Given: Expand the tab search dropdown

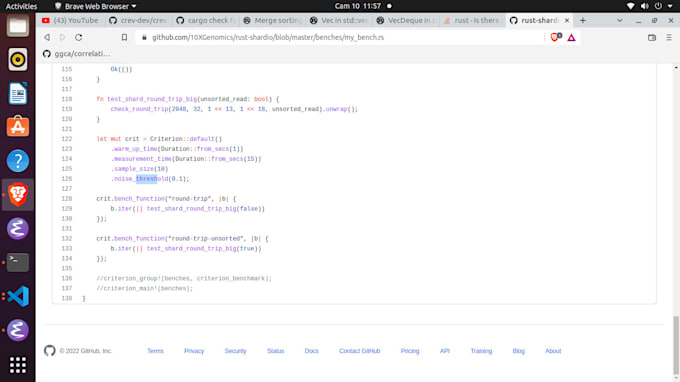Looking at the screenshot, I should [620, 20].
